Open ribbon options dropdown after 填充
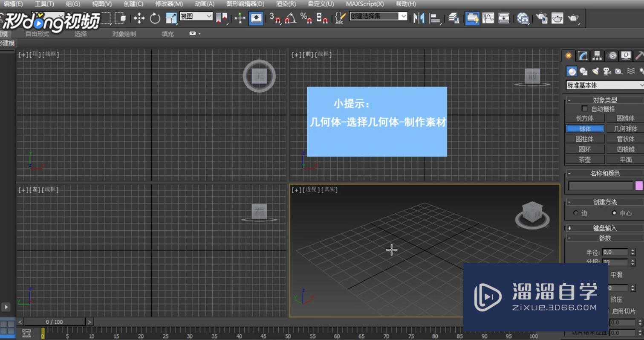Screen dimensions: 644x340 tap(194, 34)
